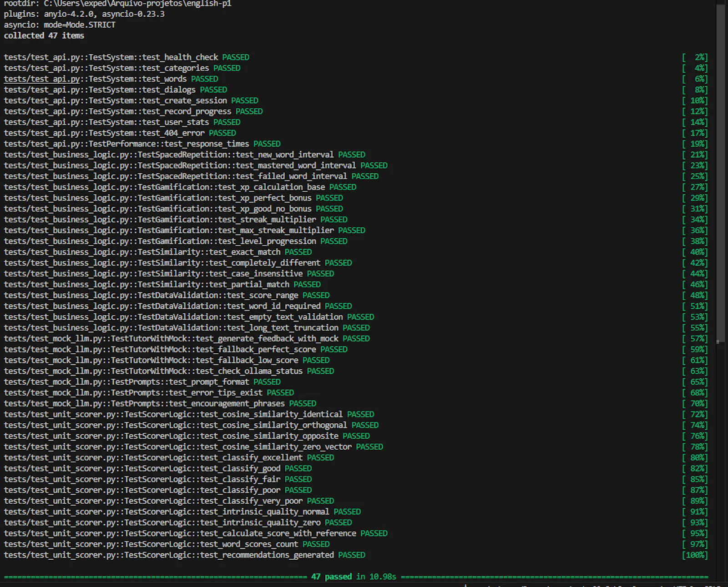
Task: Select the test_streak_multiplier result line
Action: (x=176, y=220)
